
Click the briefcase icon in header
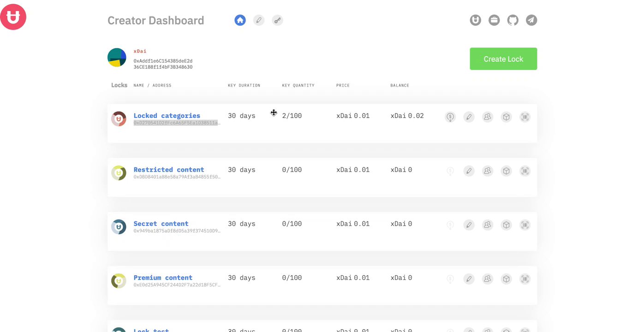494,20
